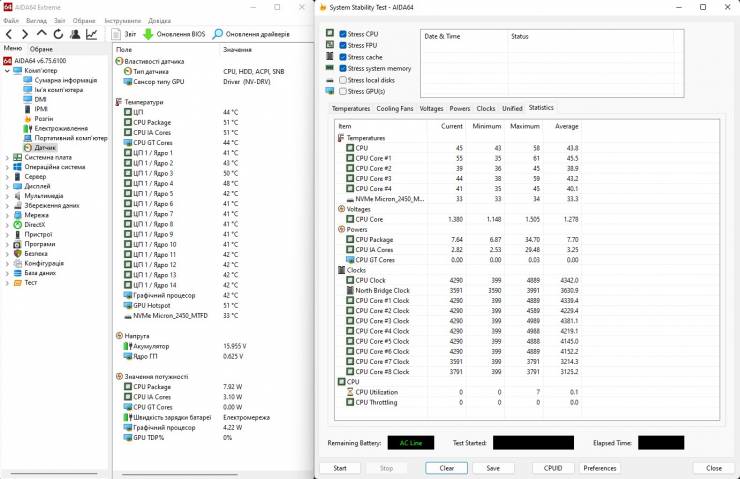Click the Save button

tap(493, 468)
